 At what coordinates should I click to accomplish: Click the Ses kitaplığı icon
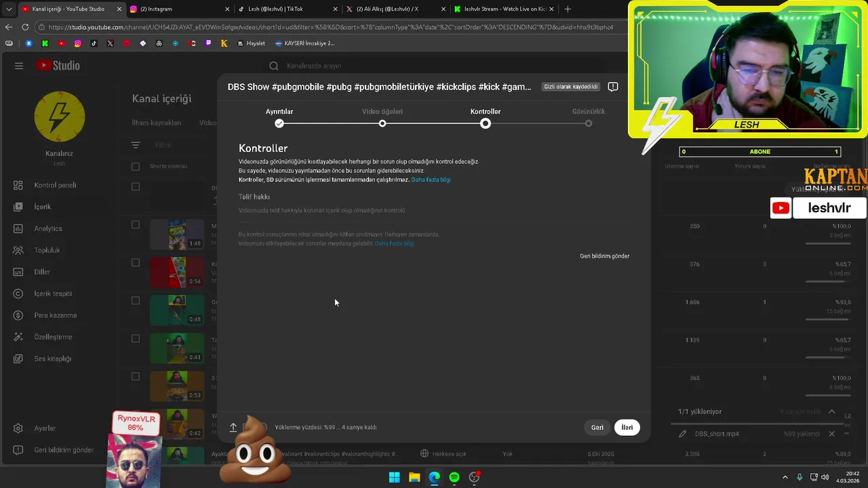(19, 359)
